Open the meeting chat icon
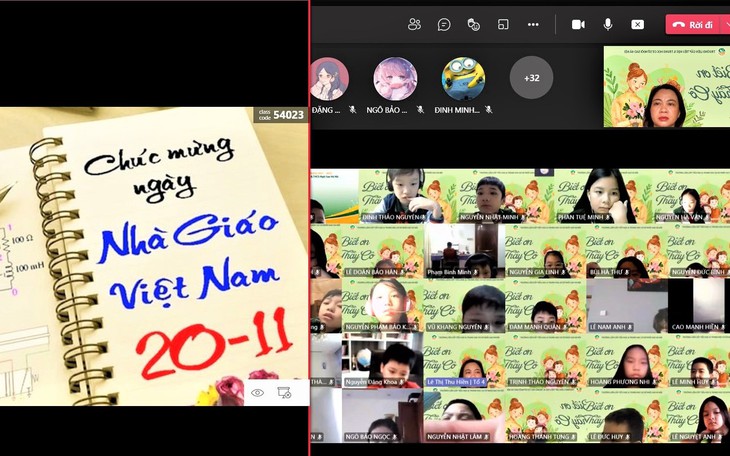 [x=444, y=25]
